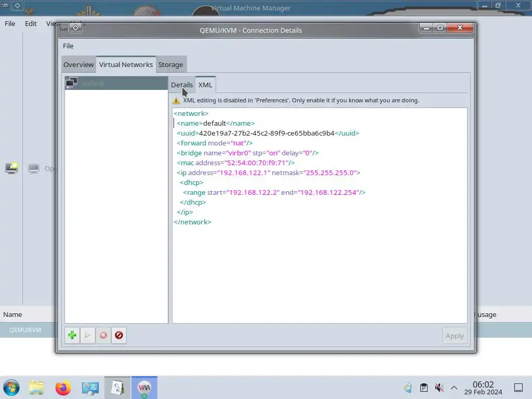Click the closing </dhcp> tag
Image resolution: width=532 pixels, height=399 pixels.
193,202
